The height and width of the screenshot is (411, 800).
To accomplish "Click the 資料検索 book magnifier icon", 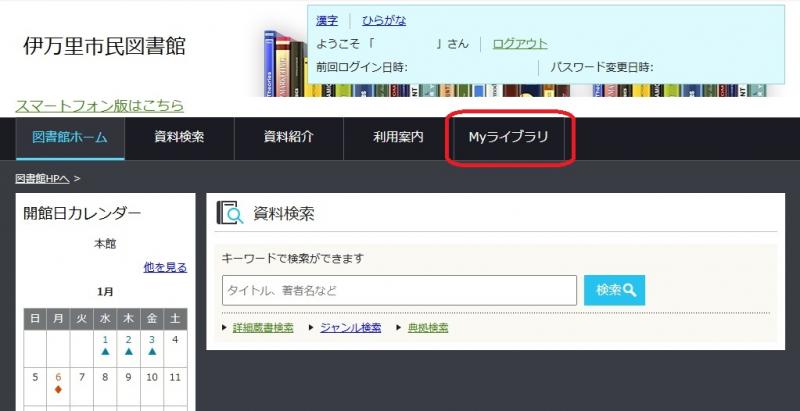I will click(230, 213).
